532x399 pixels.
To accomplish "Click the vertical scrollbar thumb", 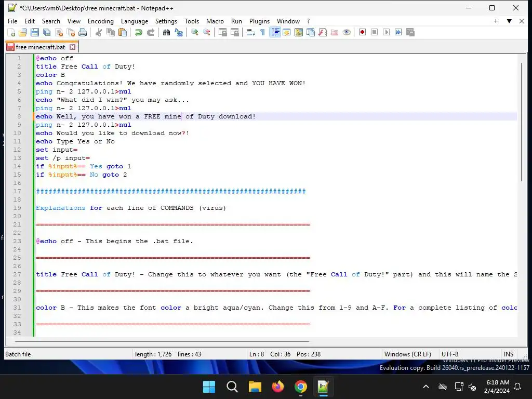I will pyautogui.click(x=523, y=122).
